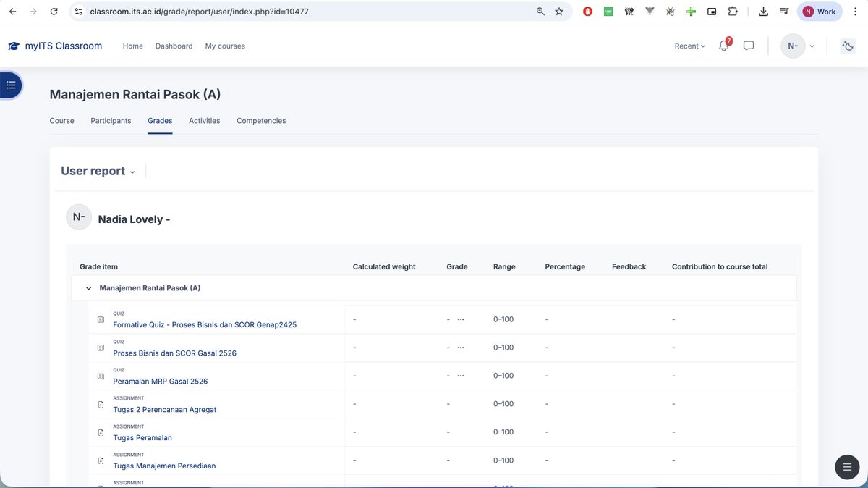Open My courses in top navigation
This screenshot has width=868, height=488.
[225, 46]
